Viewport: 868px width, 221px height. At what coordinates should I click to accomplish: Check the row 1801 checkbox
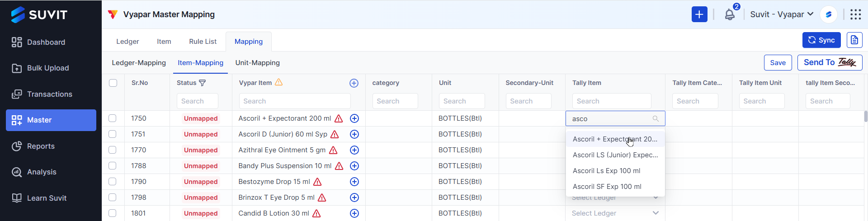point(113,213)
